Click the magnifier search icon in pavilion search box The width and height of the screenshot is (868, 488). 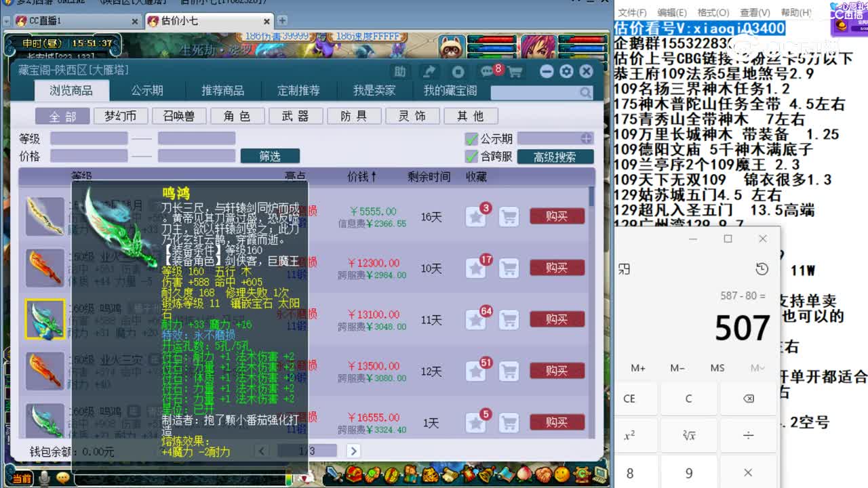(585, 92)
